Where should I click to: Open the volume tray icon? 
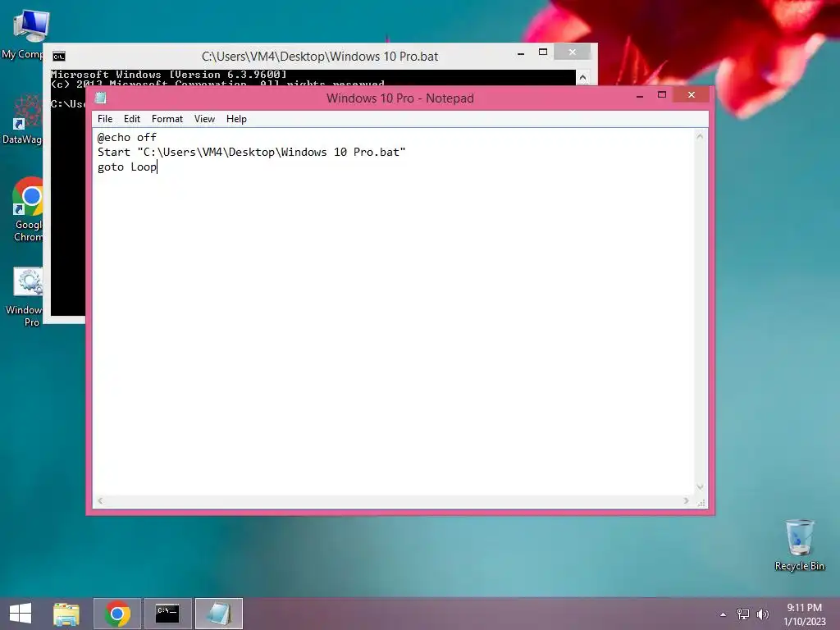click(763, 614)
